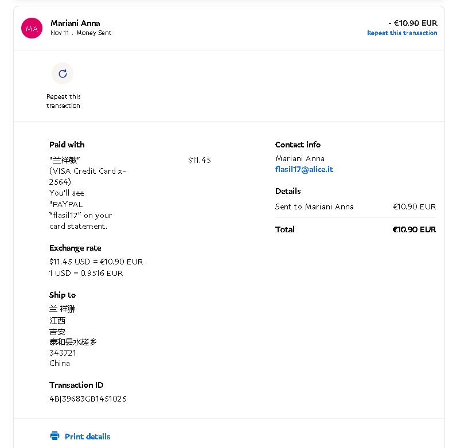Open the flasil17@alice.it email link

tap(304, 169)
